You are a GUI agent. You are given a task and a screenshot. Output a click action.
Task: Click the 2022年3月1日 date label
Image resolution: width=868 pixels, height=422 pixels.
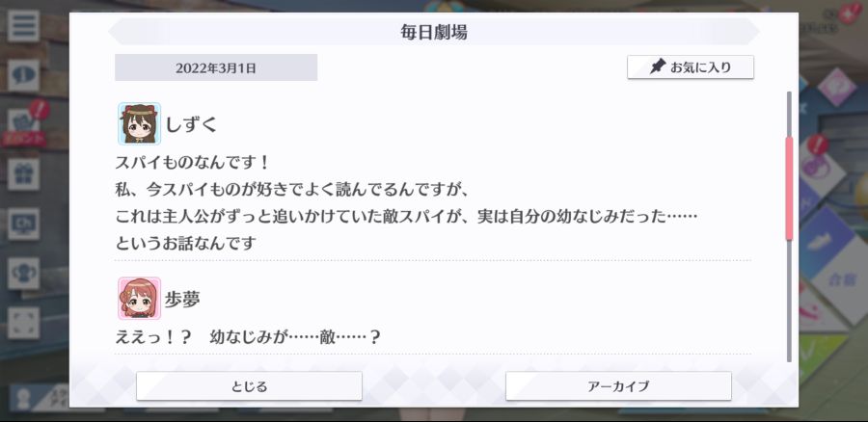216,67
